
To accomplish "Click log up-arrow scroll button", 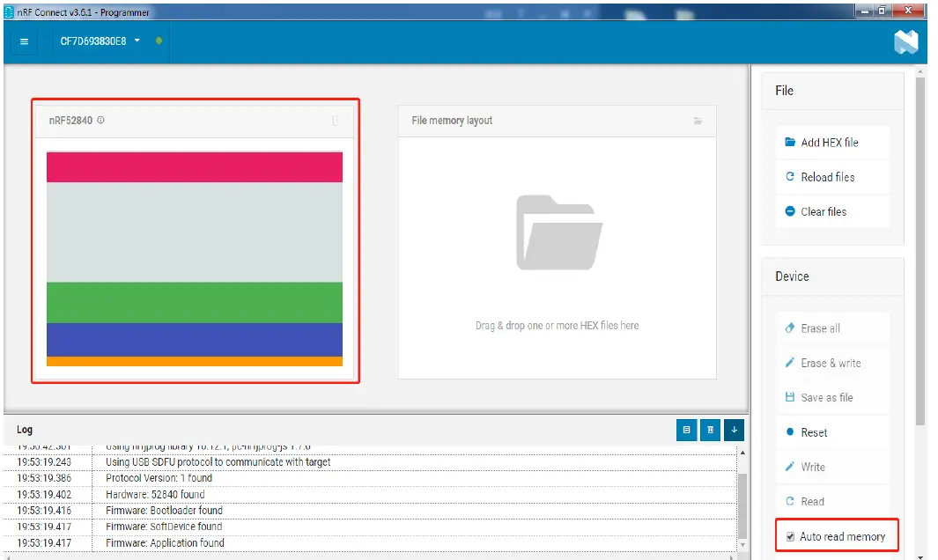I will click(x=742, y=453).
